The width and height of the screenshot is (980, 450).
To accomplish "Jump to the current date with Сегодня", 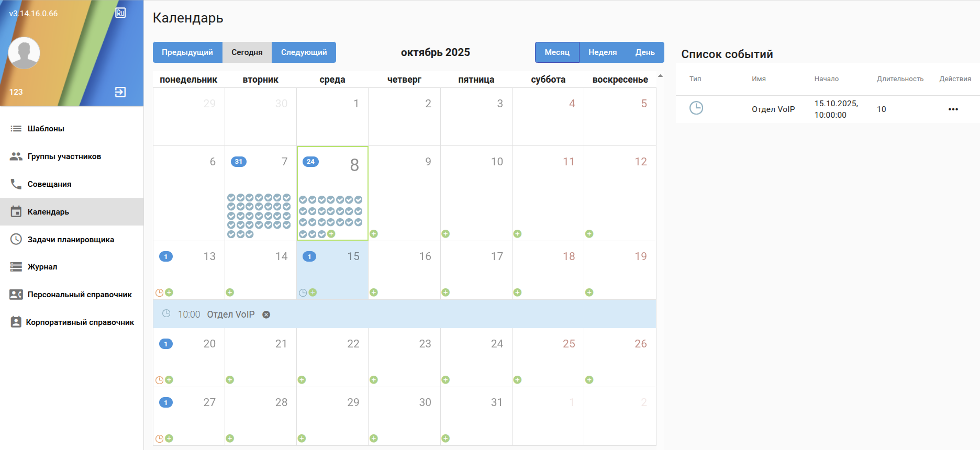I will click(x=247, y=52).
